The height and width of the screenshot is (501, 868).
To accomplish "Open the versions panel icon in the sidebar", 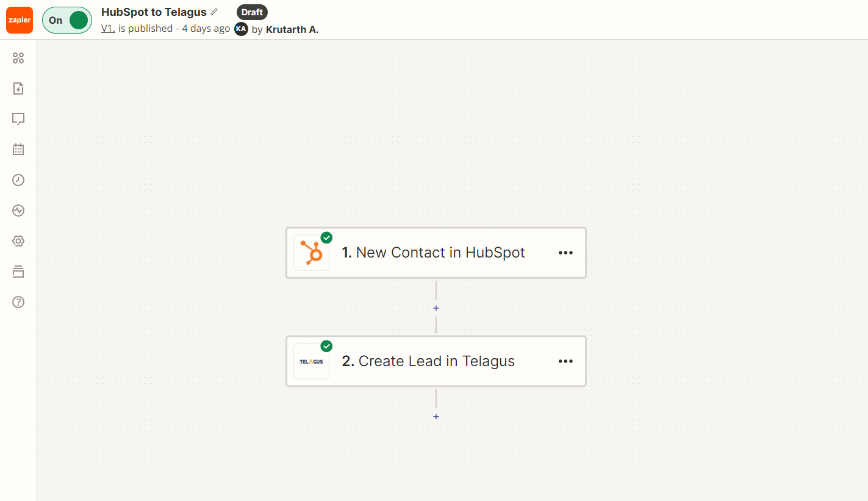I will click(18, 271).
